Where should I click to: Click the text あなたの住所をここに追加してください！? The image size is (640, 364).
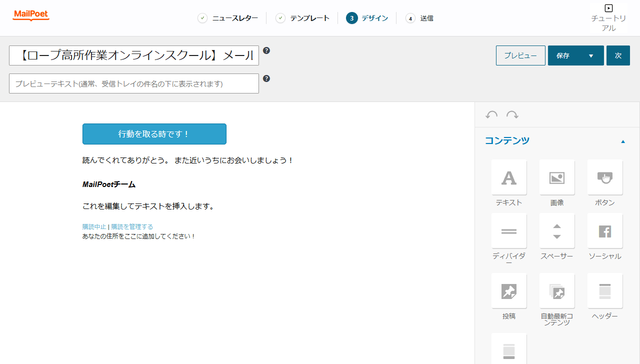(x=139, y=236)
